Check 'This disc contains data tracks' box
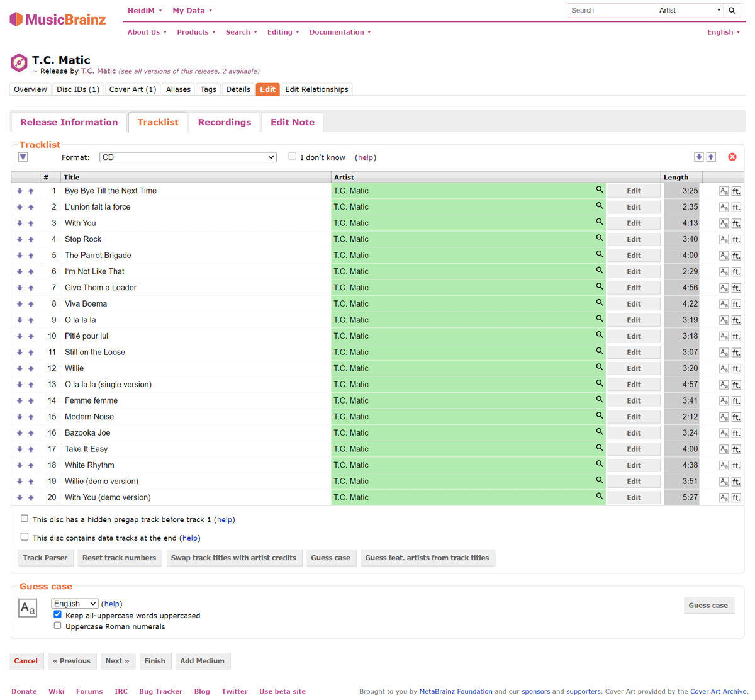This screenshot has width=755, height=700. click(25, 537)
